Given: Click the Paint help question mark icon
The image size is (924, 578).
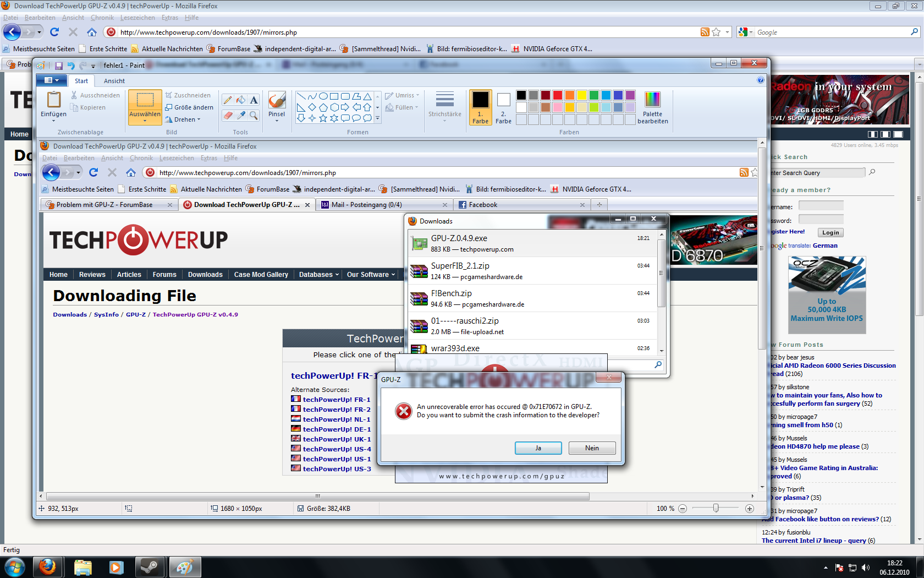Looking at the screenshot, I should click(761, 80).
